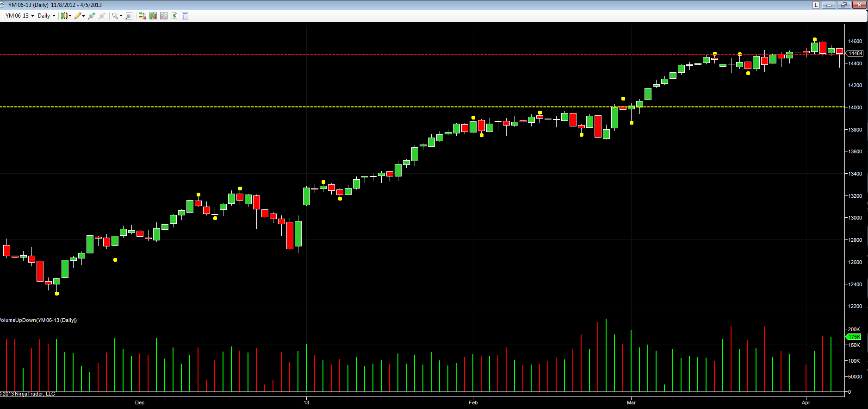Click the zoom in magnifier icon
Viewport: 868px width, 409px height.
pyautogui.click(x=92, y=16)
